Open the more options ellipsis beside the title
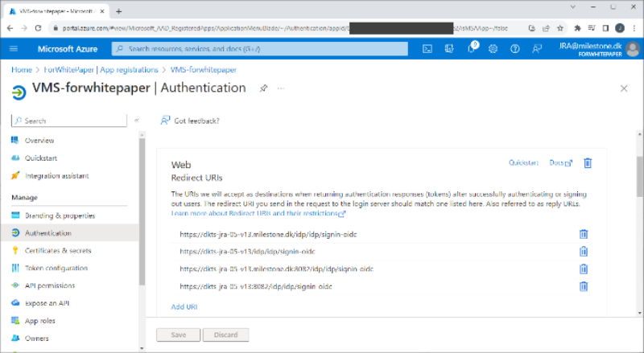 [281, 88]
